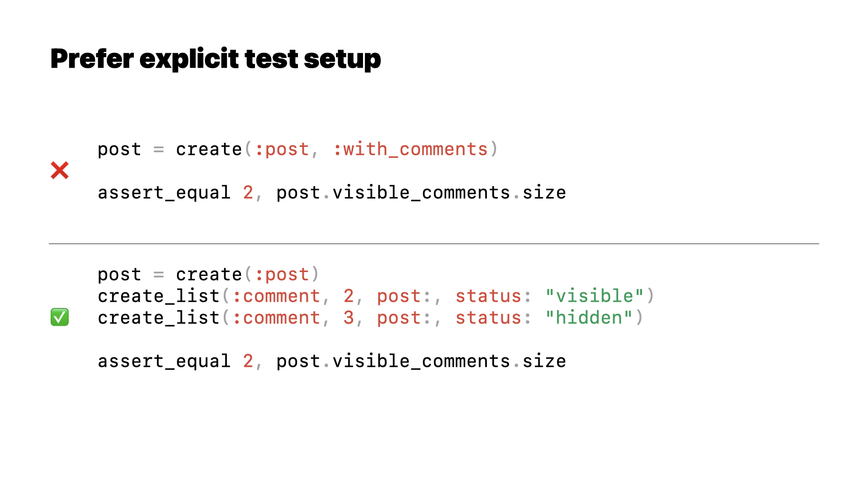868x488 pixels.
Task: Click 'status:' keyword on the visible line
Action: coord(494,296)
